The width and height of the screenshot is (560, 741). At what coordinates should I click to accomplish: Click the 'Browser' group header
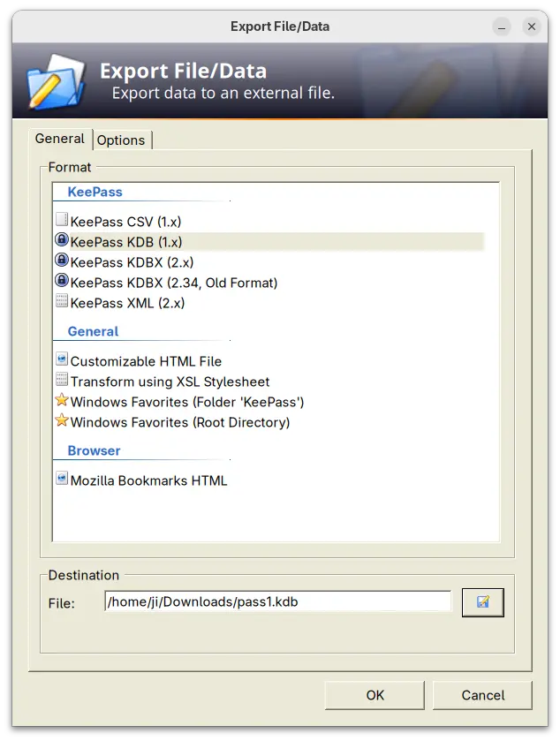94,450
